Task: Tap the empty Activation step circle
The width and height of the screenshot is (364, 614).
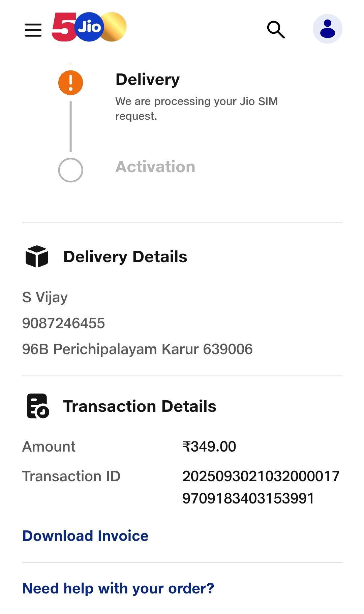Action: (70, 170)
